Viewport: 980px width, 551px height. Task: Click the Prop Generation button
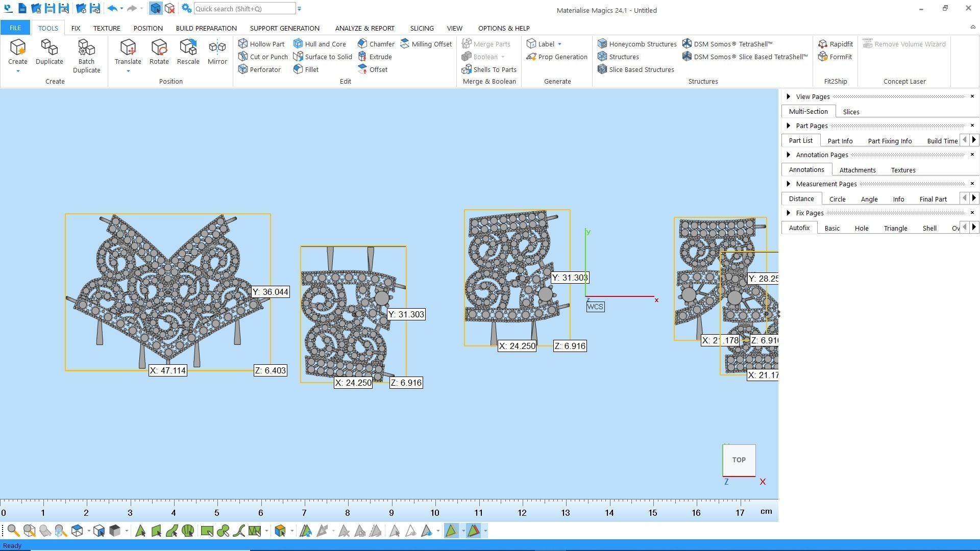[557, 57]
